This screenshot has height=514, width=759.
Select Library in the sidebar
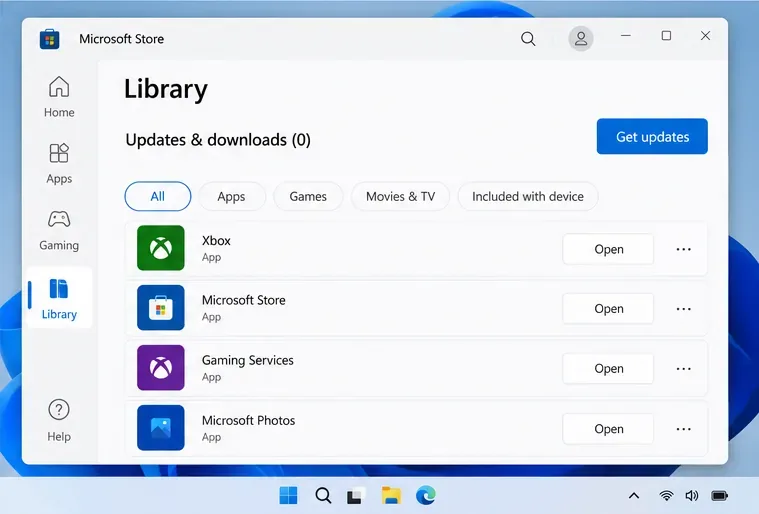click(59, 299)
